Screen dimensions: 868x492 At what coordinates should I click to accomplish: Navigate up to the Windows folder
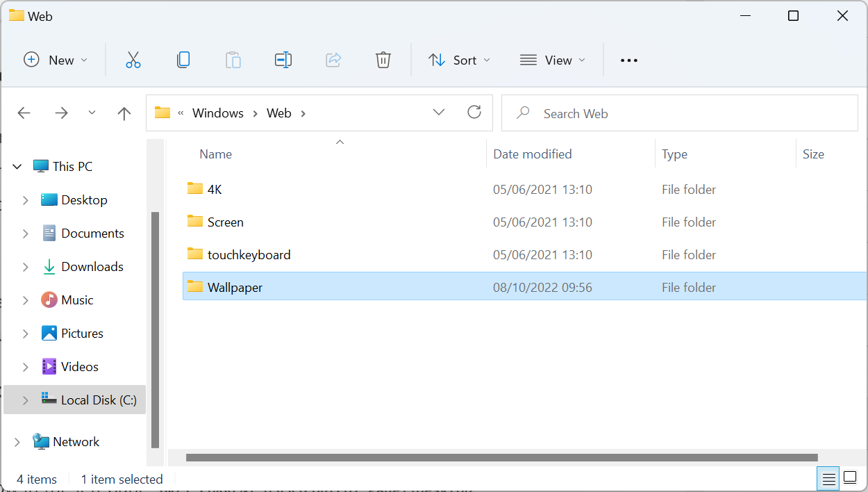(x=124, y=113)
